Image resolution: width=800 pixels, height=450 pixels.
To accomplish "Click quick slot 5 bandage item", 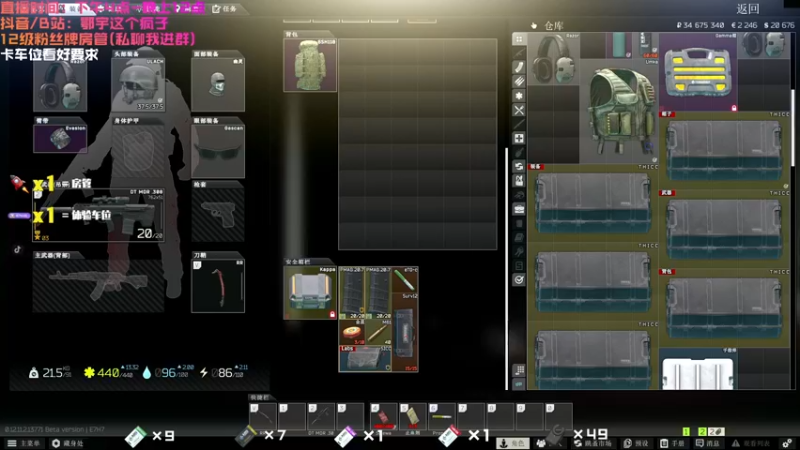I will tap(413, 417).
